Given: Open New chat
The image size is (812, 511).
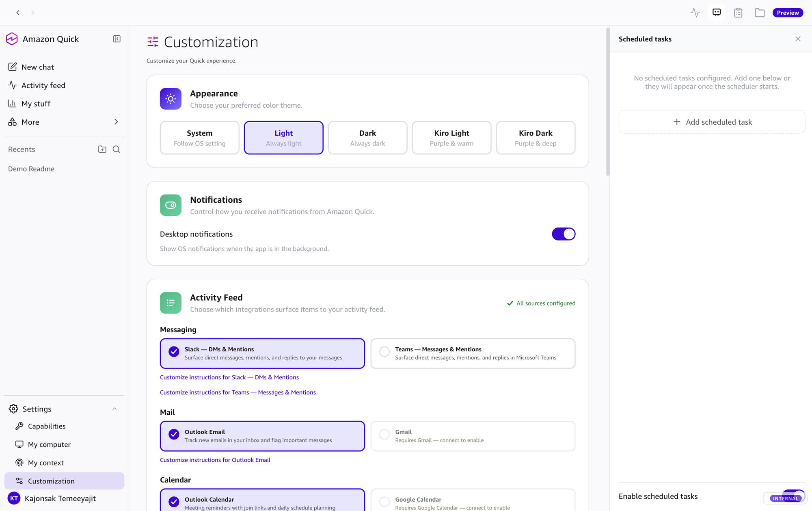Looking at the screenshot, I should (64, 67).
